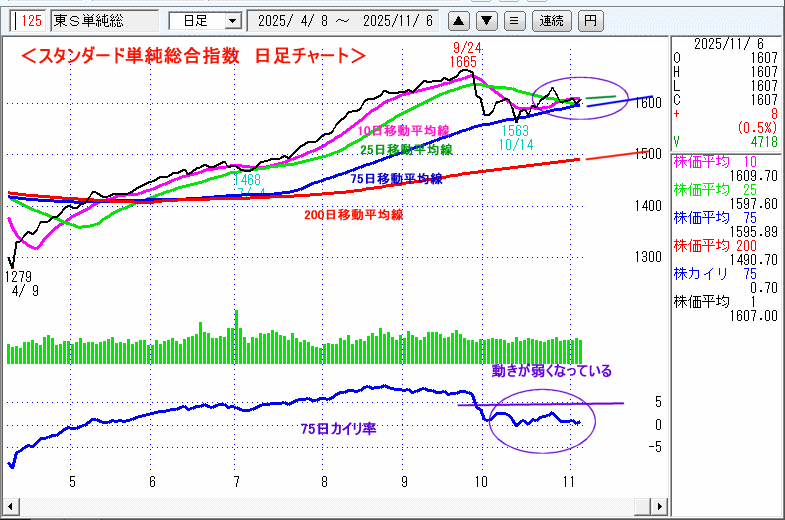Screen dimensions: 785x520
Task: Click the stock code field showing 125
Action: click(x=30, y=20)
